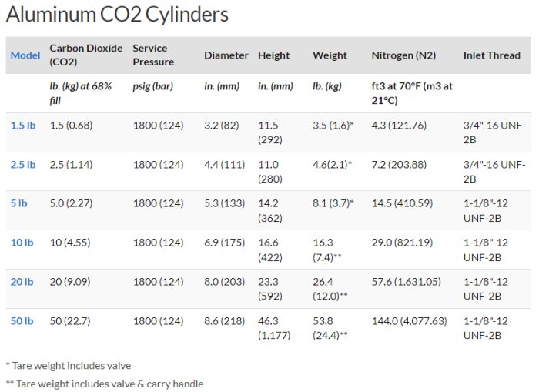
Task: Open the 5 lb model link
Action: (x=18, y=203)
